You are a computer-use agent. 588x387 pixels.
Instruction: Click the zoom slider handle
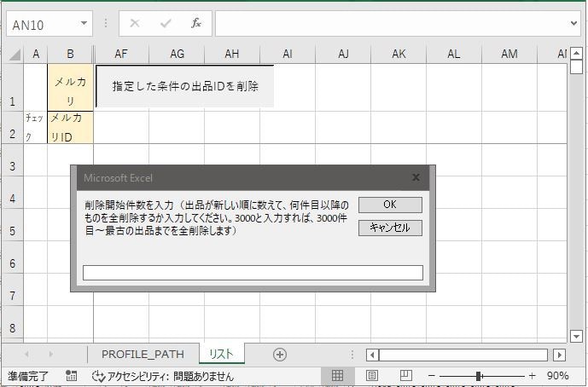(x=479, y=376)
